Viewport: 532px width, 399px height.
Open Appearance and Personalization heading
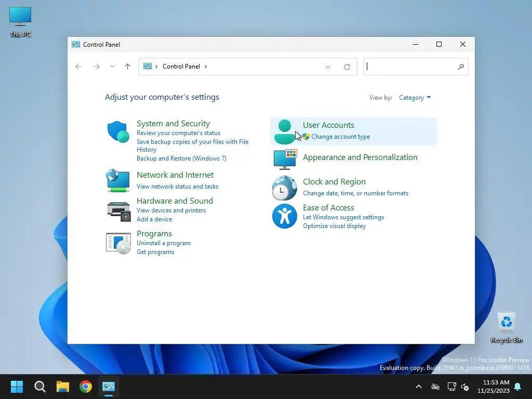[361, 157]
